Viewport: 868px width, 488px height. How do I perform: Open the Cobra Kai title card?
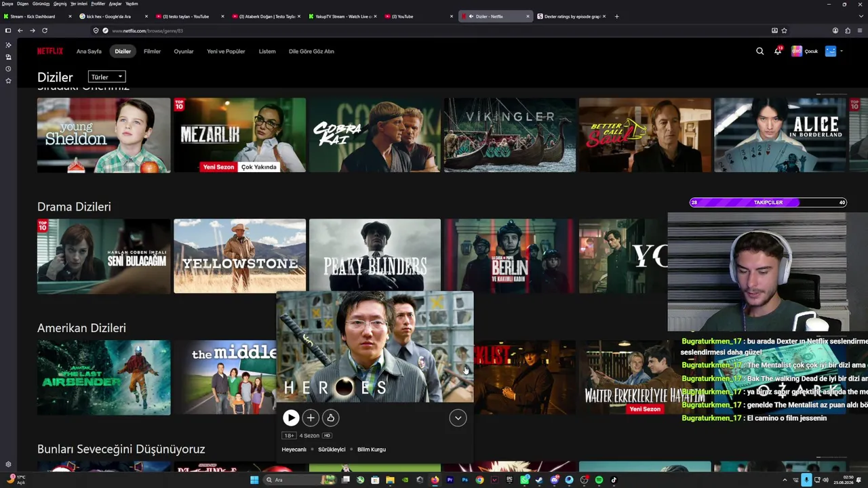[375, 135]
